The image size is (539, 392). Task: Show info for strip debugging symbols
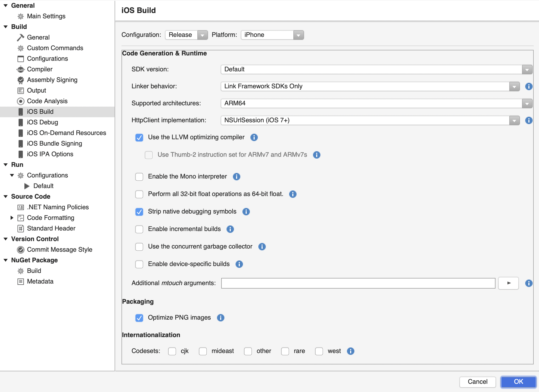click(x=246, y=212)
